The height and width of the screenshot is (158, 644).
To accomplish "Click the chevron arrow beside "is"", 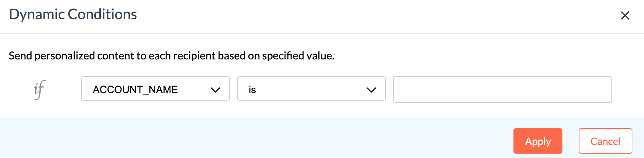I will [x=371, y=90].
